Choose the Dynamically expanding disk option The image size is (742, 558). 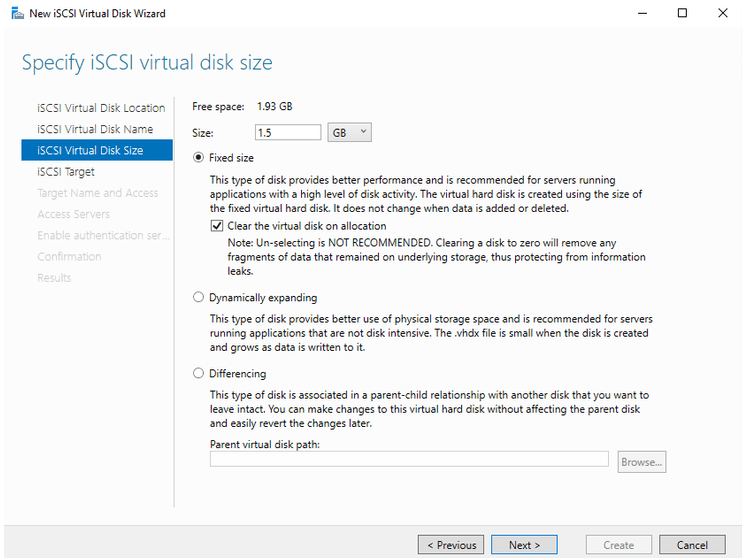pyautogui.click(x=198, y=298)
